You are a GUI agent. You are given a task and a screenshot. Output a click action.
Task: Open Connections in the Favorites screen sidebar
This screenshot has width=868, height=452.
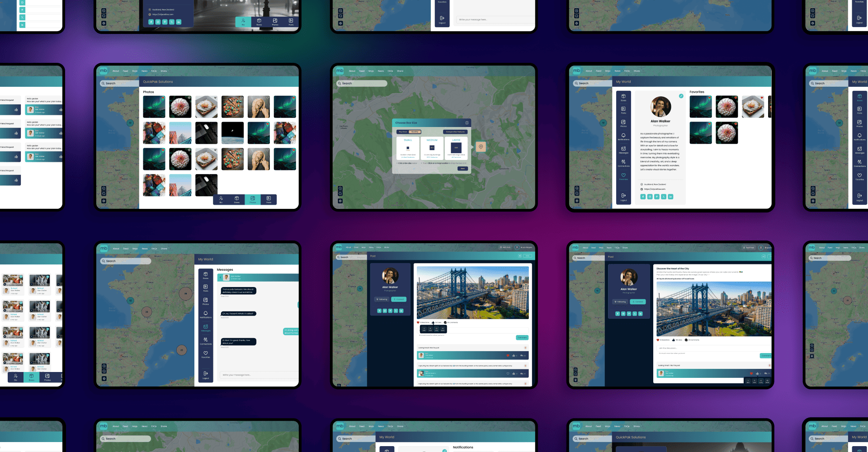pos(623,163)
